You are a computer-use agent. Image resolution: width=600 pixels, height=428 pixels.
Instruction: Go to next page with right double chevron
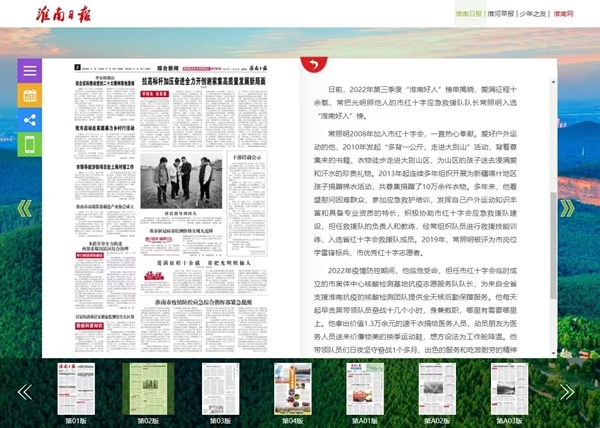tap(567, 208)
